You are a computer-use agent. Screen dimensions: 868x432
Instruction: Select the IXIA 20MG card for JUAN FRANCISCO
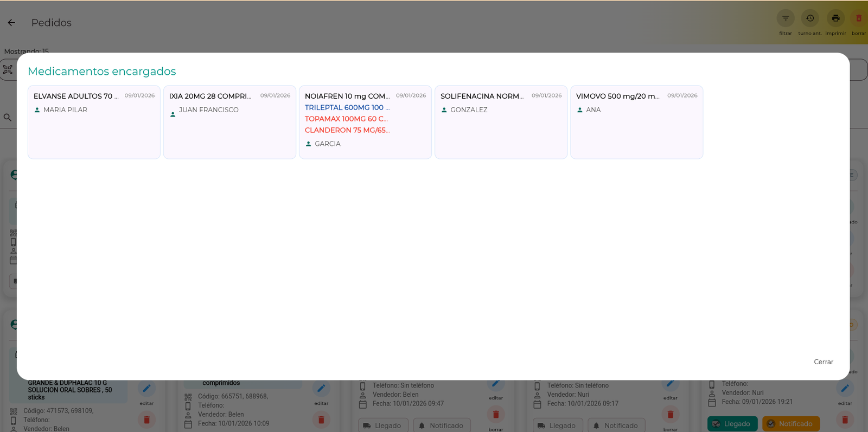coord(229,122)
